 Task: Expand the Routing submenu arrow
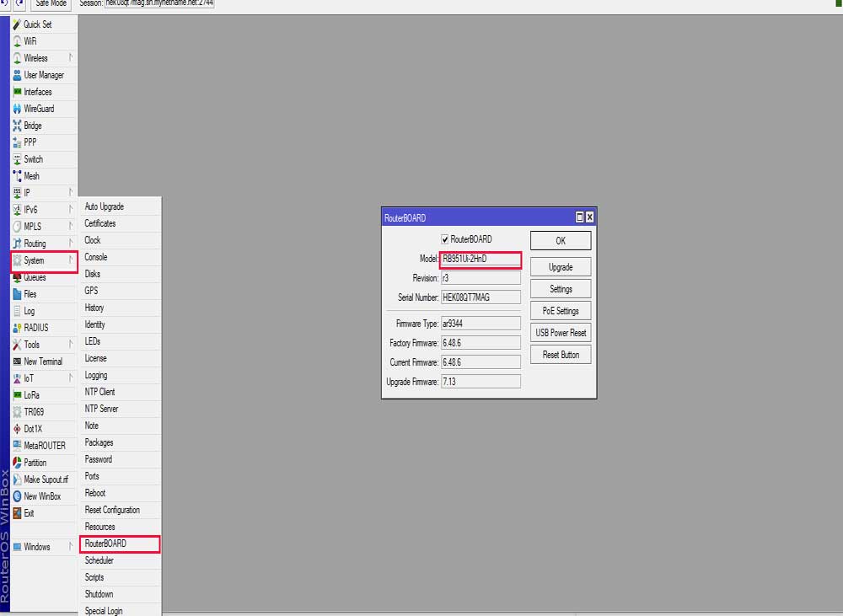coord(71,243)
